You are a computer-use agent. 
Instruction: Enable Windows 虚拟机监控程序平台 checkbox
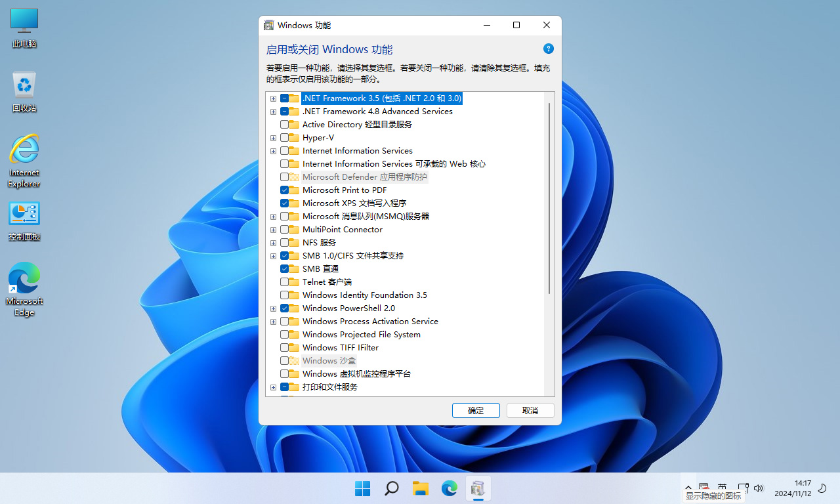tap(284, 374)
